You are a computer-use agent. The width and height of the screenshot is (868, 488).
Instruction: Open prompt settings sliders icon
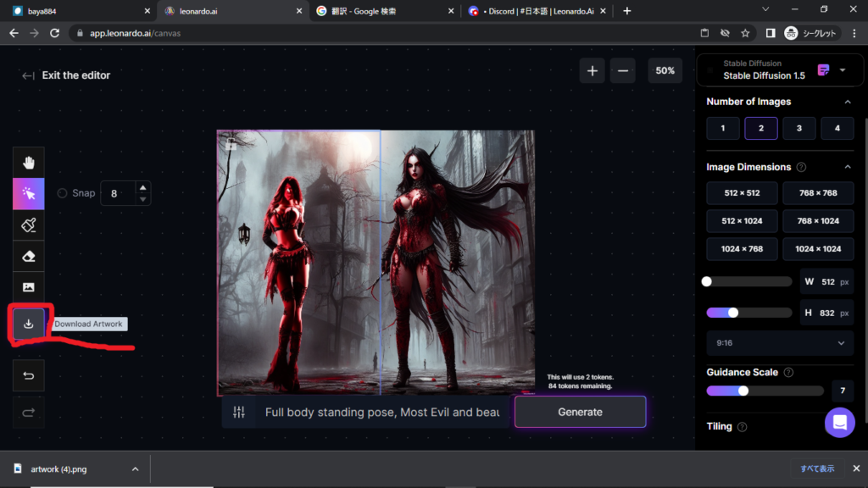point(239,413)
